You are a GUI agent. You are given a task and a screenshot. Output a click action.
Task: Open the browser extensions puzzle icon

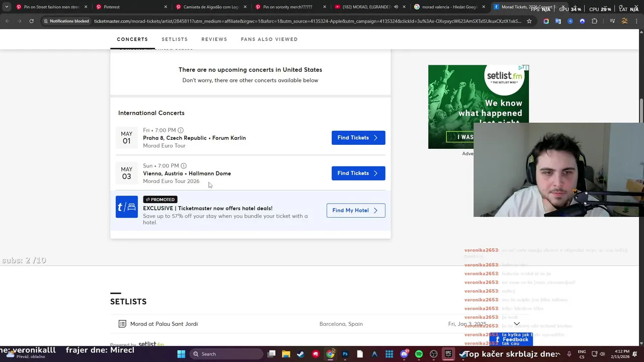point(594,21)
